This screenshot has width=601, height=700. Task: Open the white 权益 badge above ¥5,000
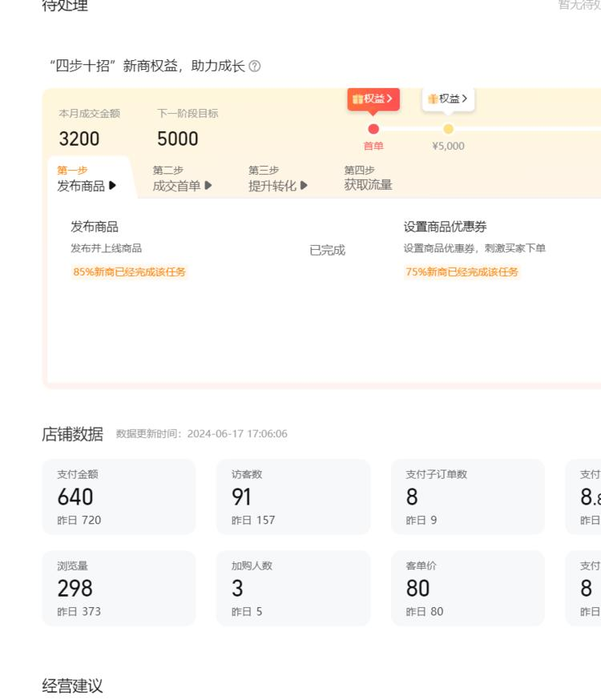click(448, 99)
